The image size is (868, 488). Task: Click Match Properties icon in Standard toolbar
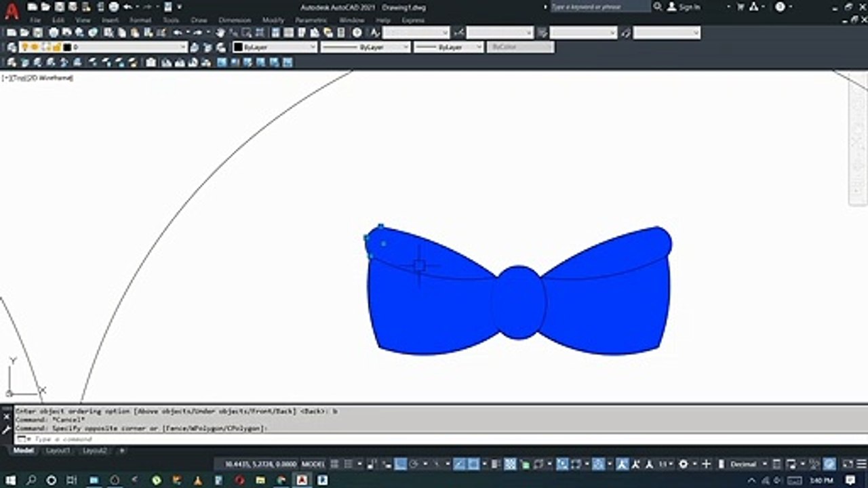coord(147,33)
